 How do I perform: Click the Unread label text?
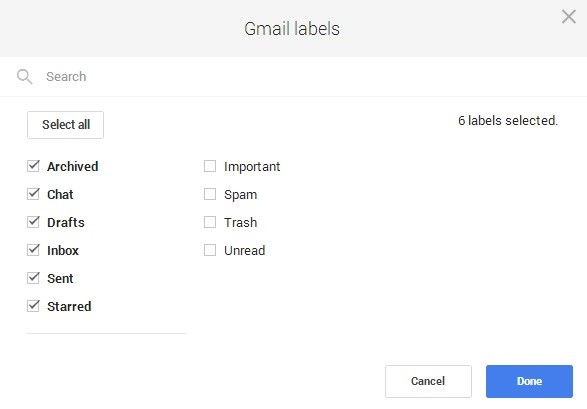[244, 250]
